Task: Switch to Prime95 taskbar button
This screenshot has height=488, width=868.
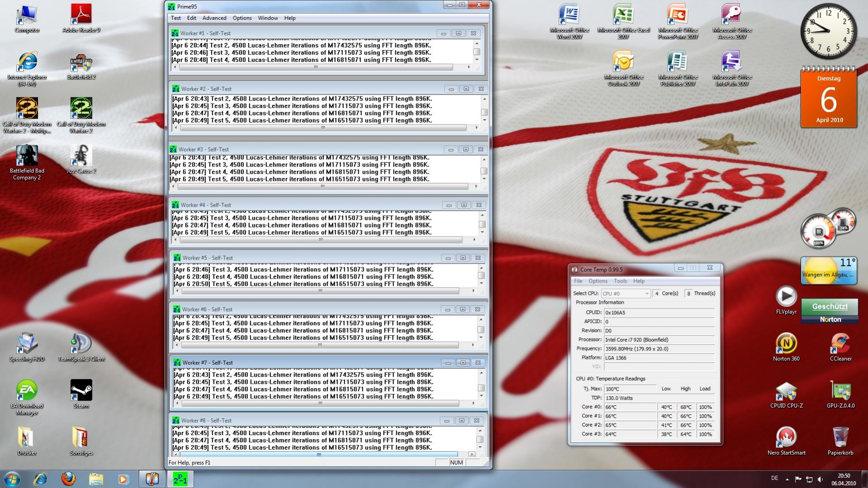Action: [x=180, y=479]
